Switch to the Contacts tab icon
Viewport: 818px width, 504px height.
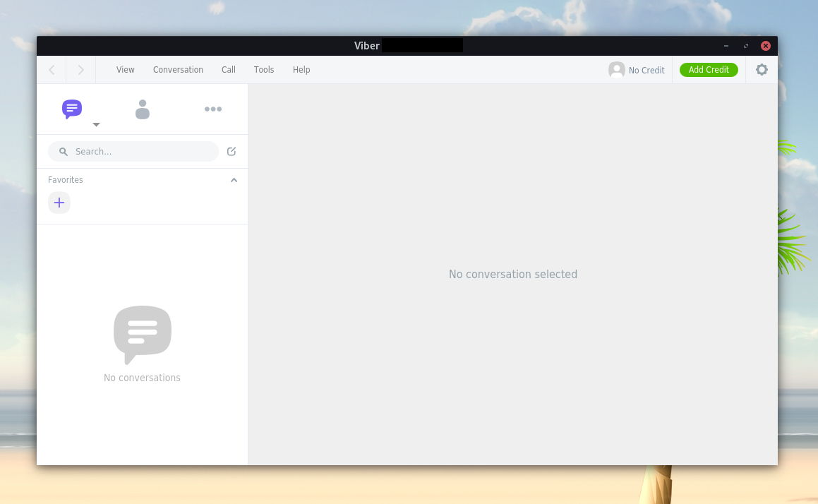(x=143, y=109)
